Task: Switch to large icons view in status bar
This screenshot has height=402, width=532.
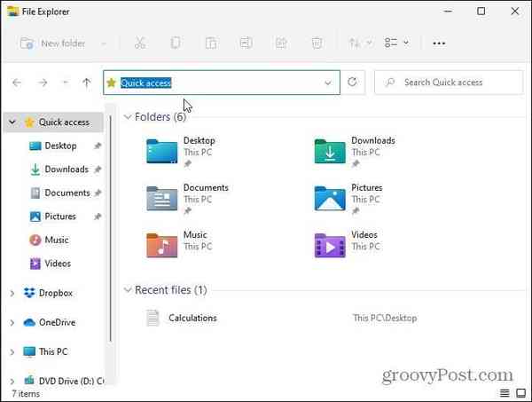Action: point(520,393)
